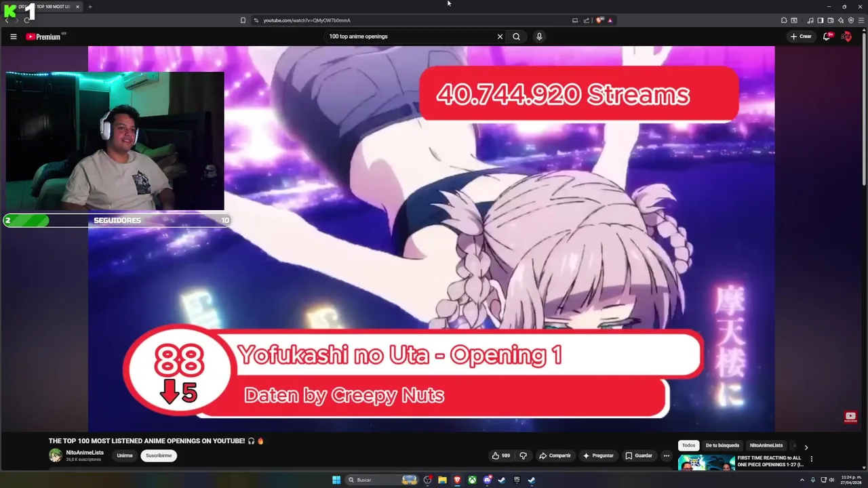868x488 pixels.
Task: Open File Explorer from the taskbar
Action: pos(442,480)
